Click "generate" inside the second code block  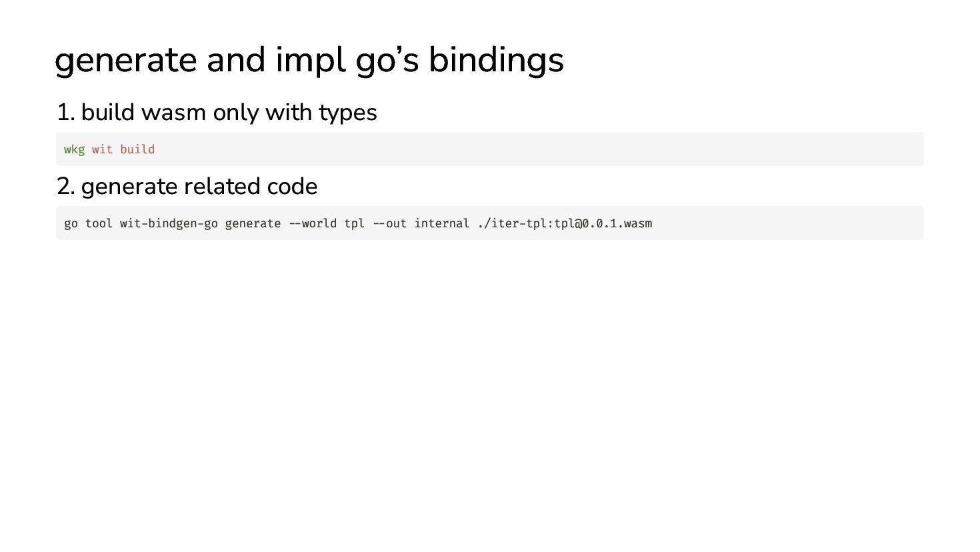tap(253, 223)
